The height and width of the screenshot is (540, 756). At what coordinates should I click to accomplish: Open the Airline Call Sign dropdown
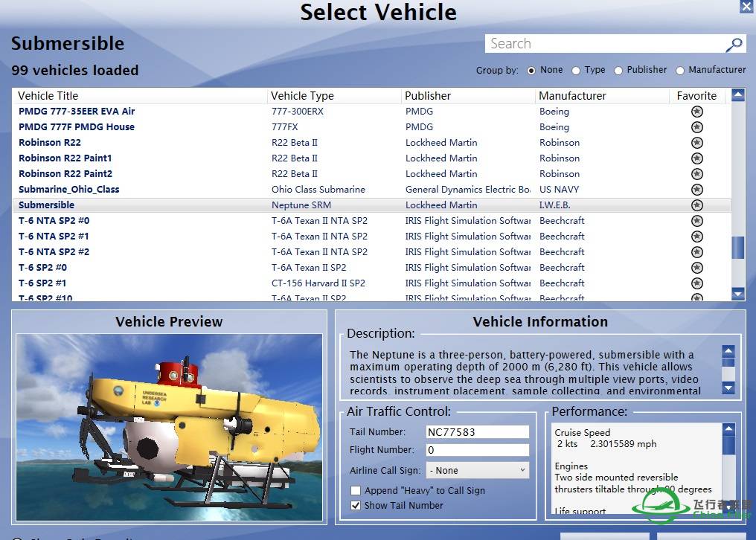[x=477, y=470]
